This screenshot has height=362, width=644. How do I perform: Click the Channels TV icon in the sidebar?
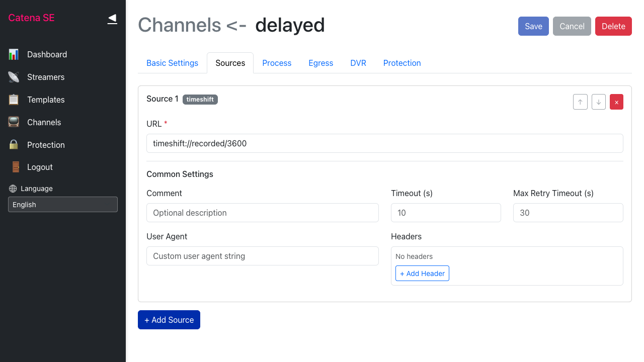click(x=13, y=122)
